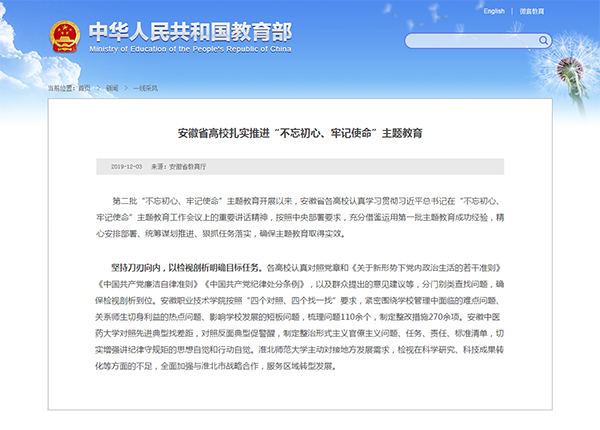Click the national emblem logo
Screen dimensions: 600x430
coord(65,36)
